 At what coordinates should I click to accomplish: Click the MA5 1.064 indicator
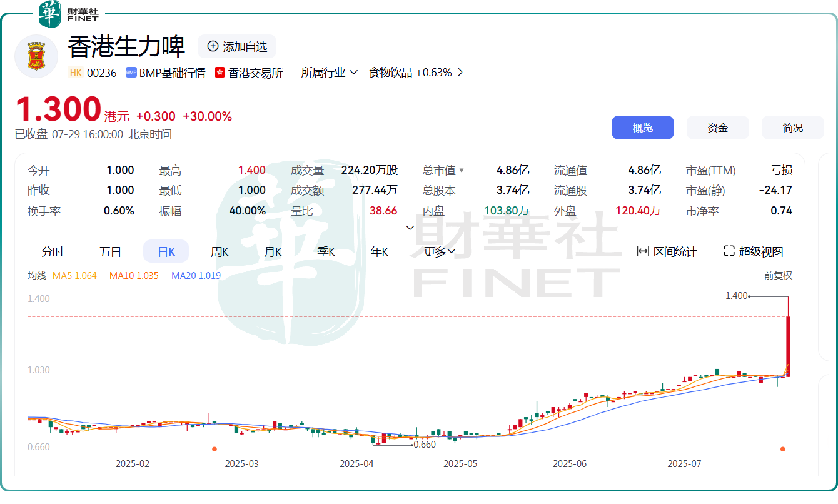point(74,275)
